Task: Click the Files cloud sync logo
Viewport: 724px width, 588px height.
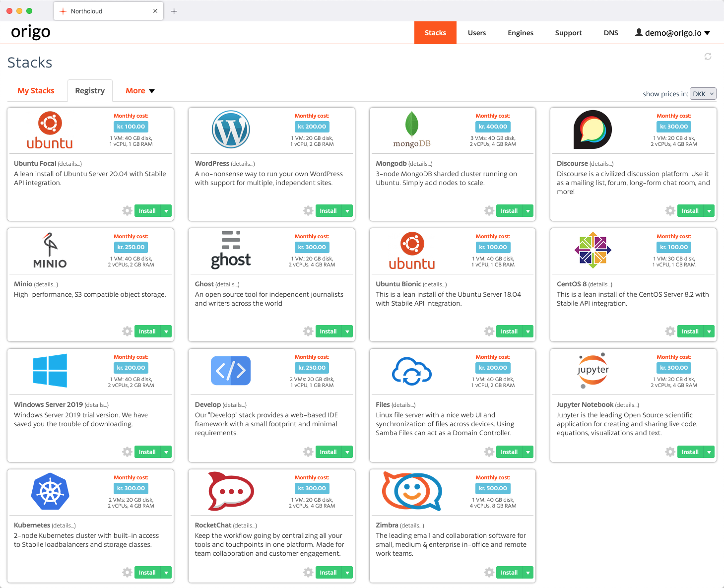Action: pyautogui.click(x=412, y=371)
